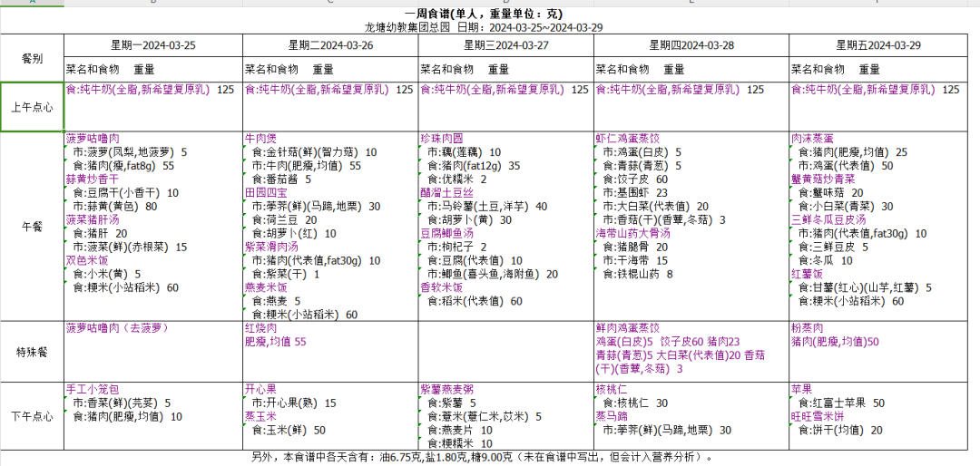Click the 食:小米(黄) 5 row
The height and width of the screenshot is (466, 980).
coord(107,274)
